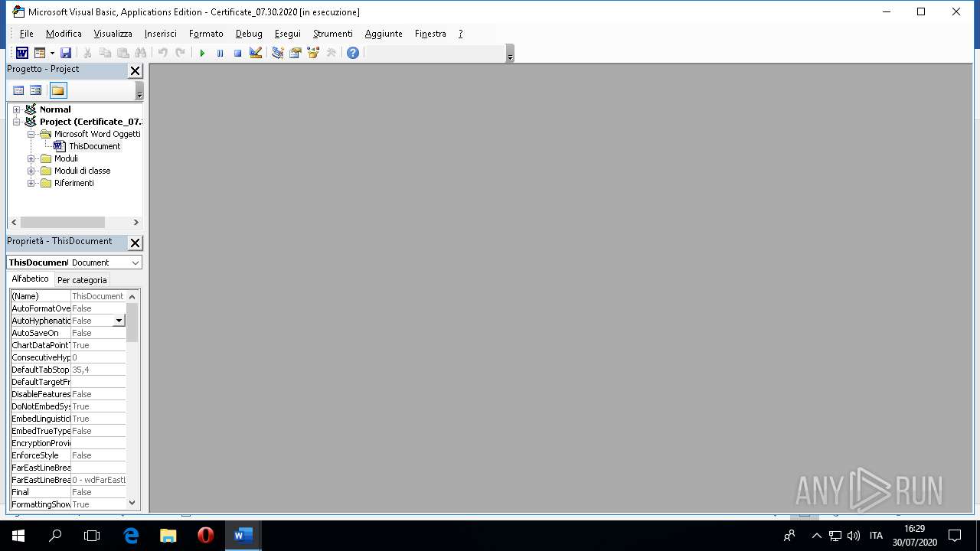
Task: Click the Insert UserForm toolbar icon
Action: pos(40,53)
